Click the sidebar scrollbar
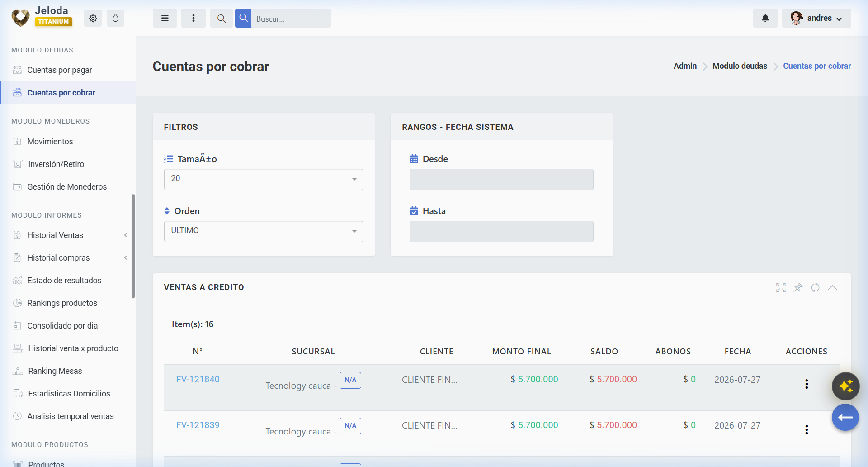868x467 pixels. click(x=133, y=246)
